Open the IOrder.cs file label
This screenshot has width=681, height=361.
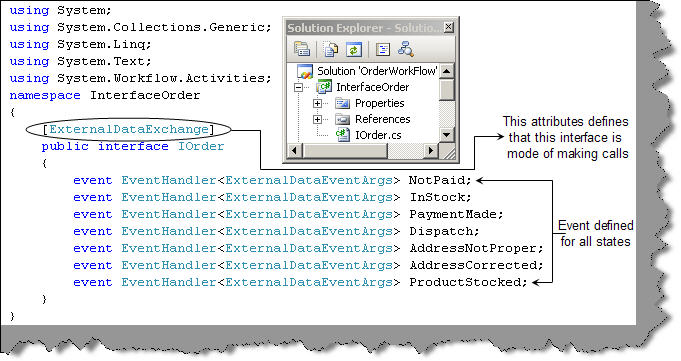(x=378, y=135)
